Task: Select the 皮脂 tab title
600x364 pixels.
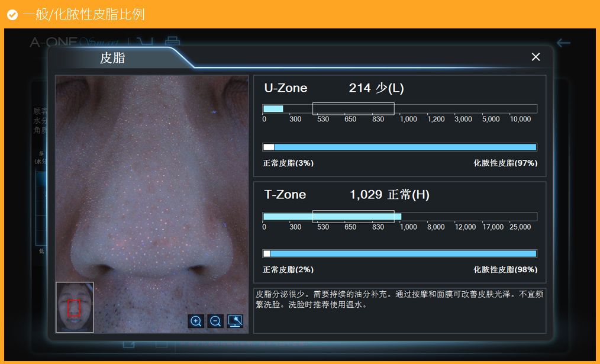Action: tap(112, 58)
